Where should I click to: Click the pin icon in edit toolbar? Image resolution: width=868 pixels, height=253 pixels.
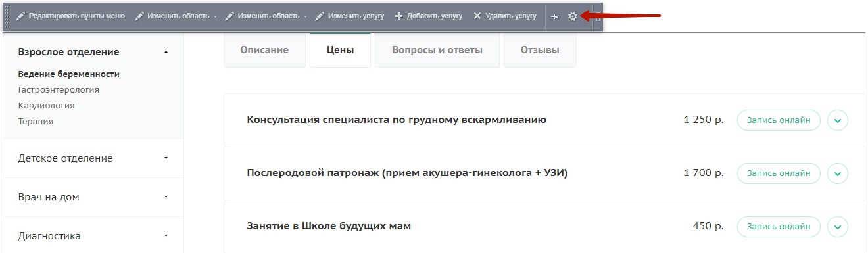555,16
